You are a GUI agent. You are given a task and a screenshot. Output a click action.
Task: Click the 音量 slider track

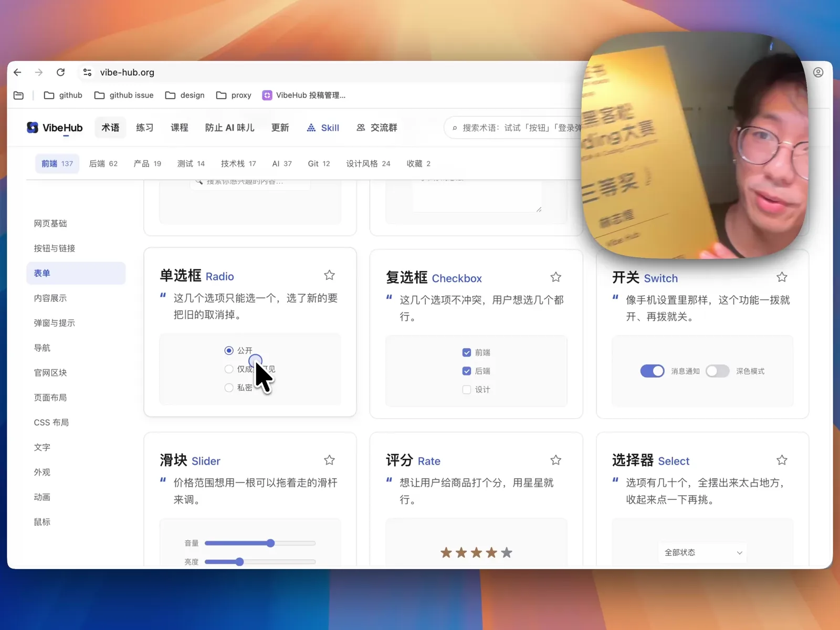[260, 543]
